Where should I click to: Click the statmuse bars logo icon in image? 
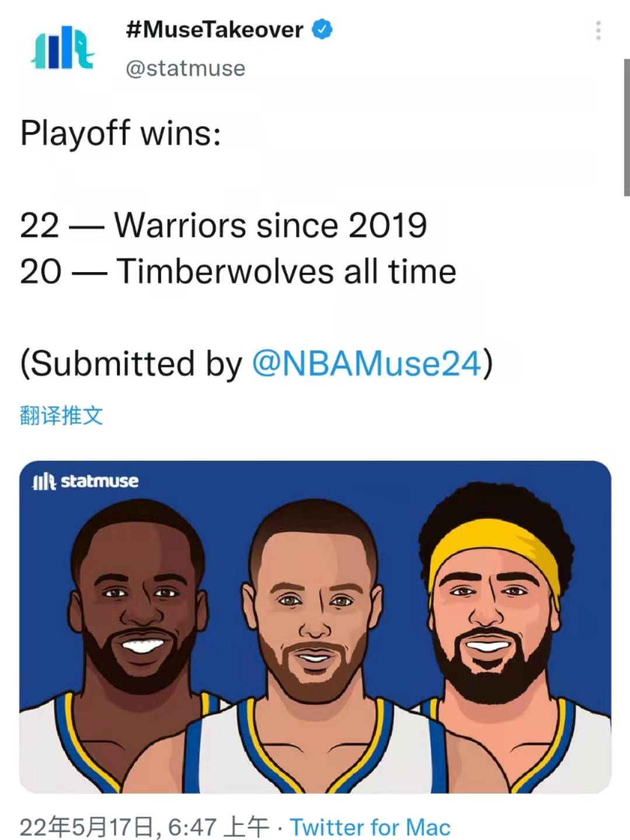tap(44, 482)
